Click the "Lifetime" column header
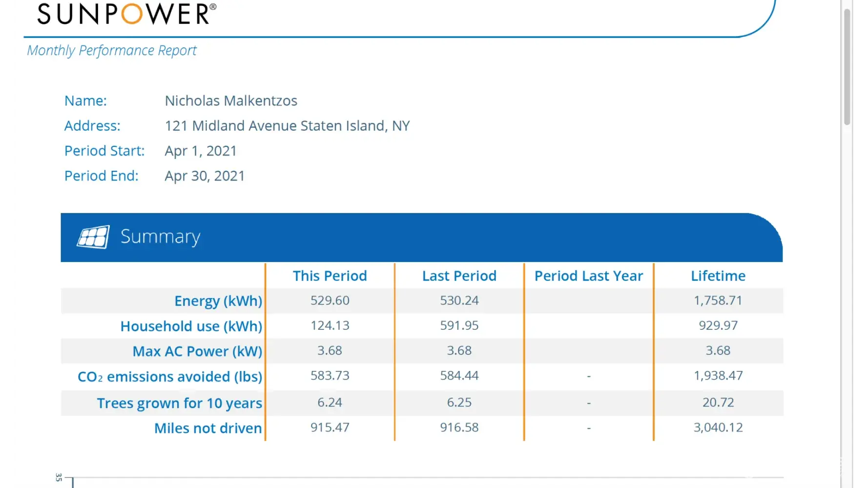868x488 pixels. 718,276
